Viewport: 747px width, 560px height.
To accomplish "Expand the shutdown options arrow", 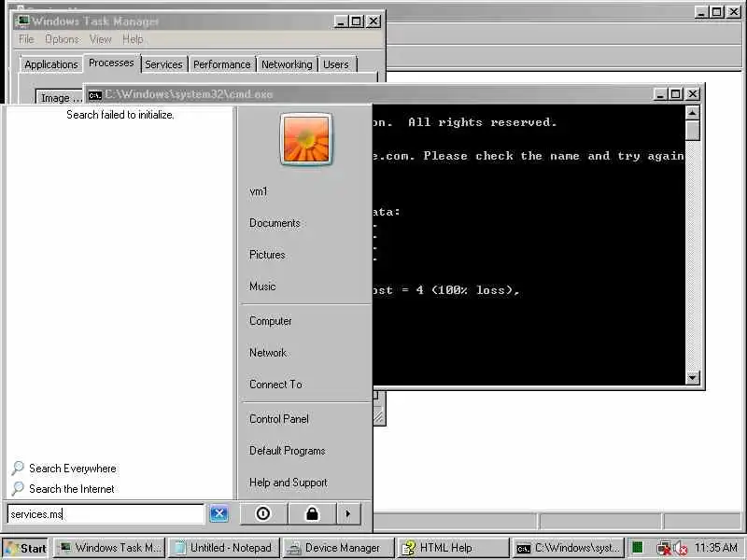I will 347,514.
